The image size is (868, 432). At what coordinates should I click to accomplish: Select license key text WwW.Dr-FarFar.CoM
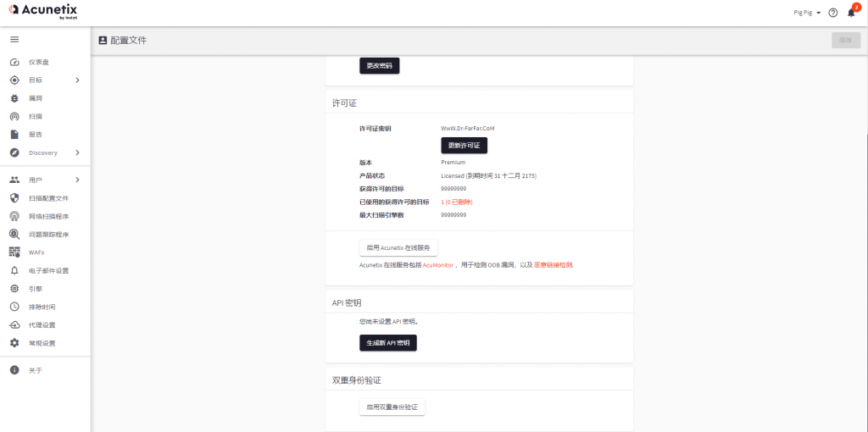(467, 128)
